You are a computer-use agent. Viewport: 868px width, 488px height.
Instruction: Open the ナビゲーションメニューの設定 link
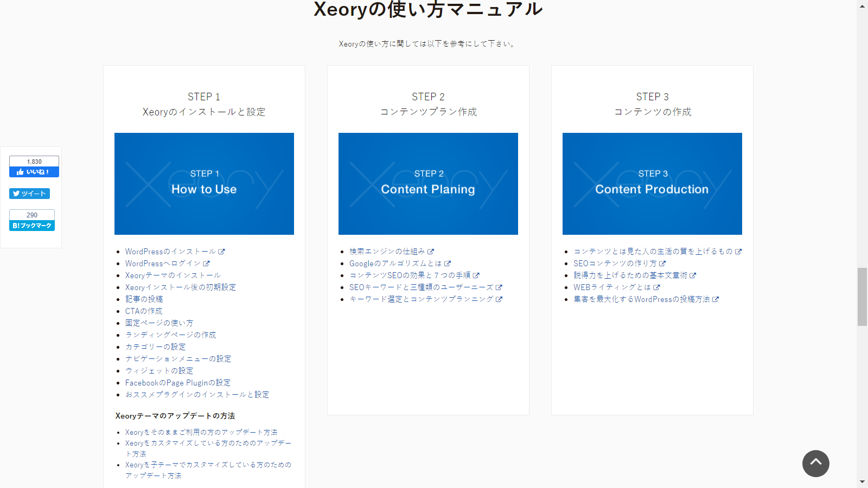coord(178,359)
